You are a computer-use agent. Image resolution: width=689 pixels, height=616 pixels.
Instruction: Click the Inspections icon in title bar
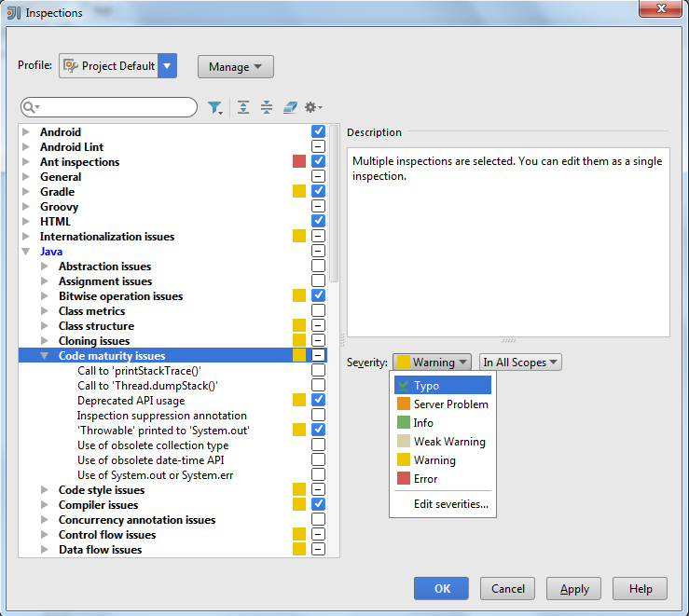(14, 13)
